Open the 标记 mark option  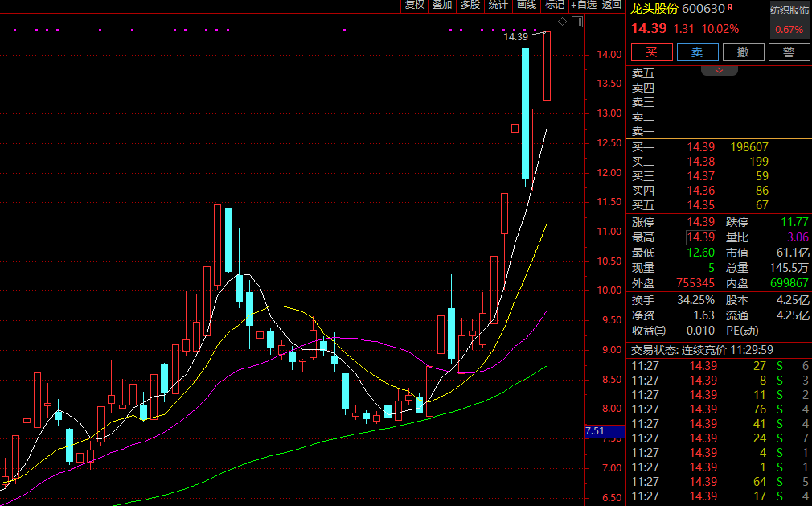[x=554, y=5]
